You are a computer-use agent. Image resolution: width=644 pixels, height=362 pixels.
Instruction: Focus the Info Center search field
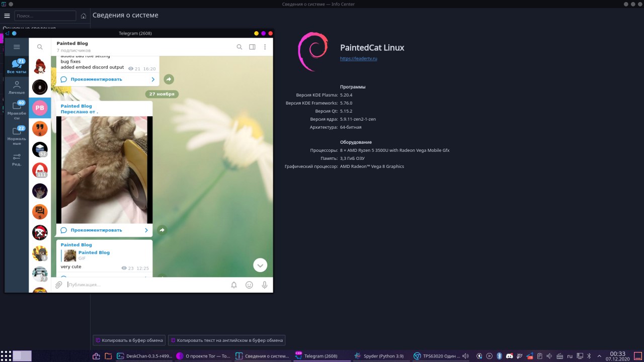[x=45, y=16]
